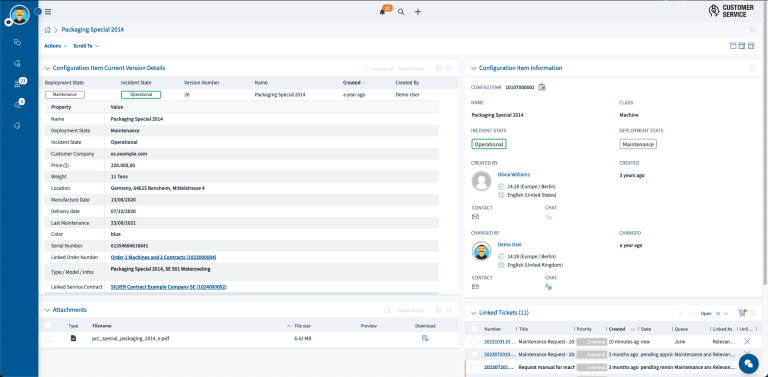Viewport: 768px width, 377px height.
Task: Open the hamburger main menu
Action: pyautogui.click(x=48, y=12)
